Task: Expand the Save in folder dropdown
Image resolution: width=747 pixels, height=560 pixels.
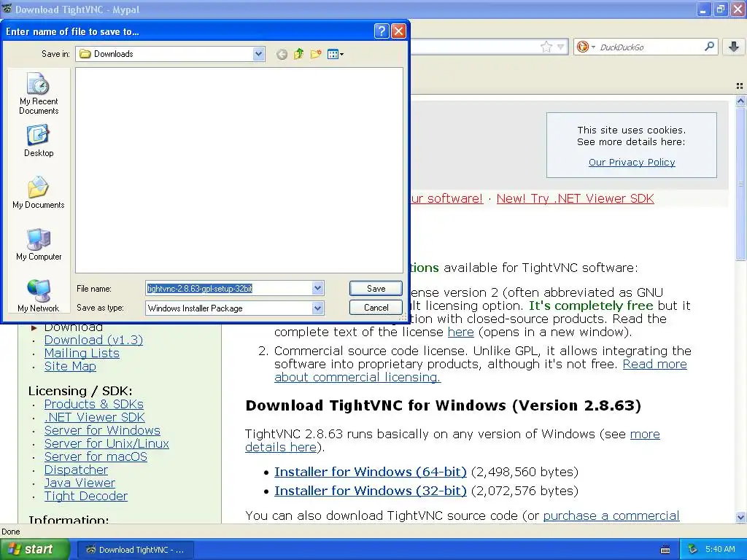Action: click(258, 54)
